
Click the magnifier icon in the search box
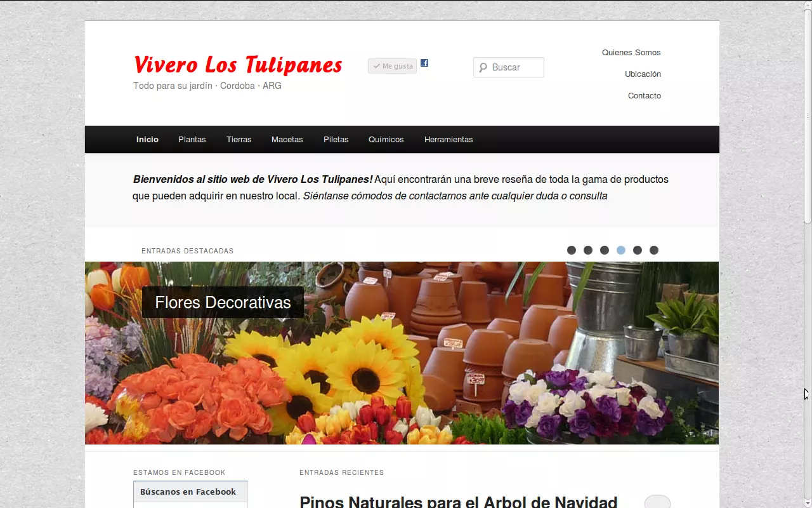[483, 67]
